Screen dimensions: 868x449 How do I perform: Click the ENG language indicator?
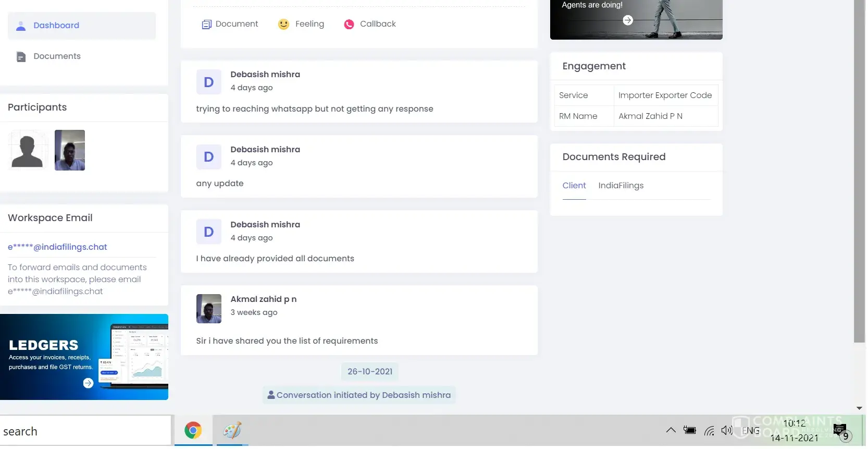click(x=751, y=431)
